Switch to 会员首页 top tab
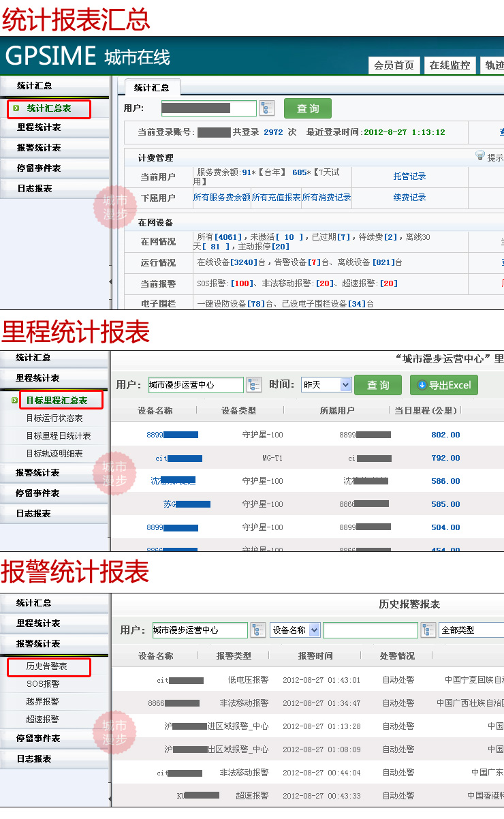This screenshot has height=819, width=504. click(394, 65)
